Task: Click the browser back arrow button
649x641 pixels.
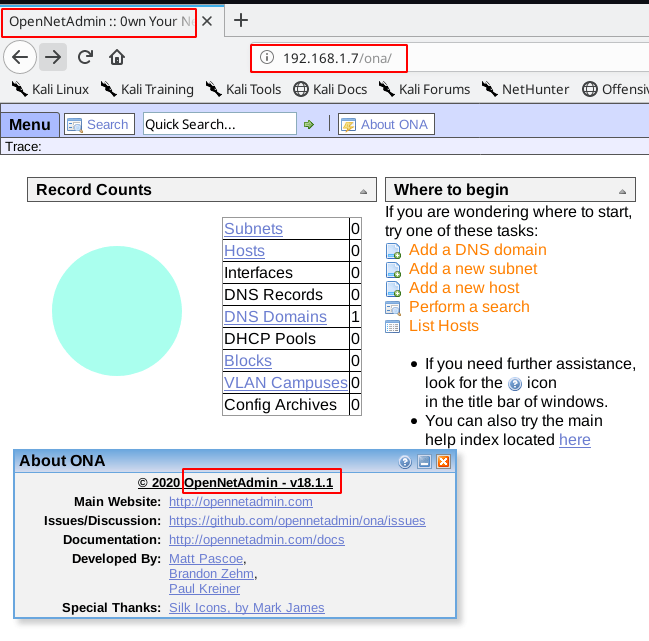Action: click(x=20, y=57)
